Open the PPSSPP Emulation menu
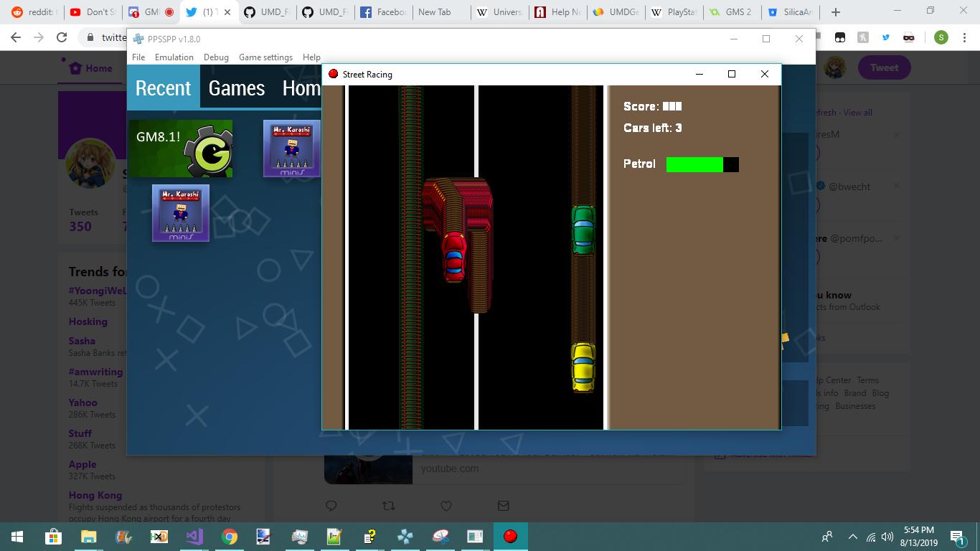The image size is (980, 551). [174, 57]
